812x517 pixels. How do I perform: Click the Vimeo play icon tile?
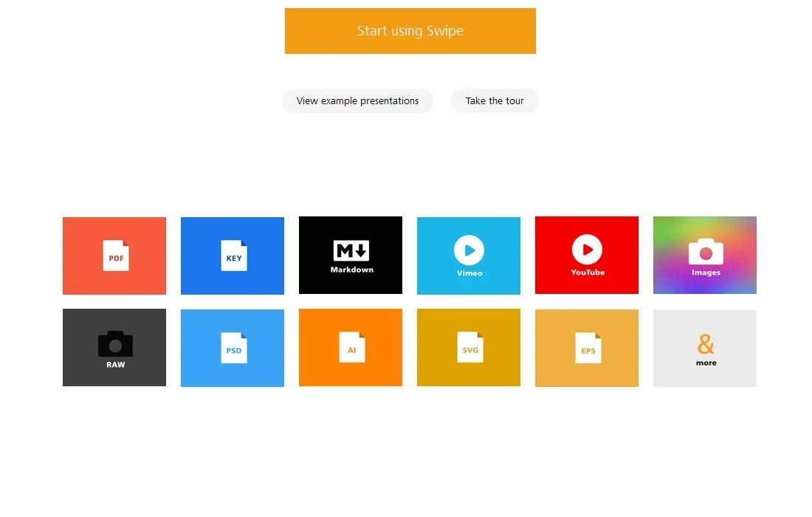pos(469,256)
